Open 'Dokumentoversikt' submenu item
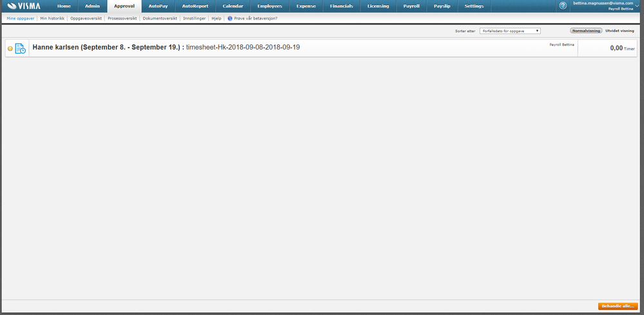The width and height of the screenshot is (644, 315). coord(160,19)
